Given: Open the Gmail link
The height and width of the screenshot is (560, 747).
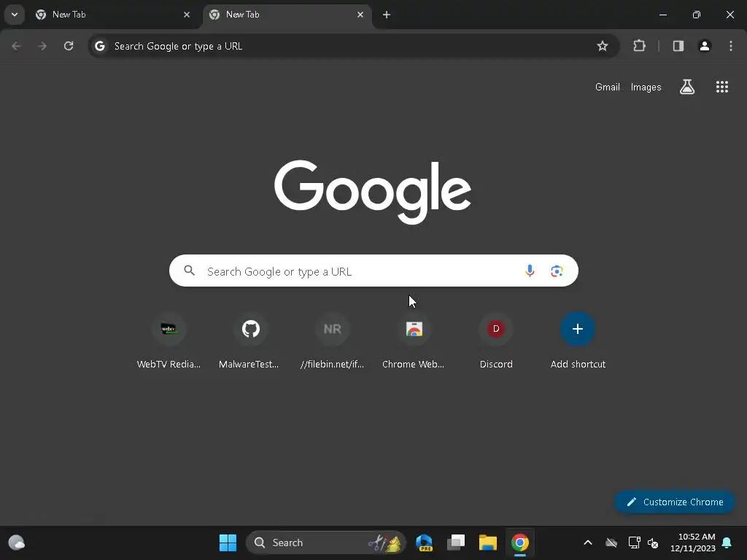Looking at the screenshot, I should click(608, 87).
